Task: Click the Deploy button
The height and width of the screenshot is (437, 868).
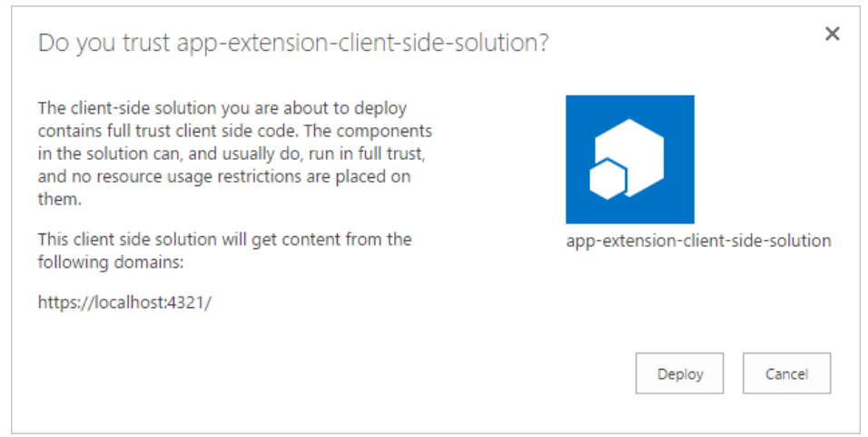Action: (x=679, y=373)
